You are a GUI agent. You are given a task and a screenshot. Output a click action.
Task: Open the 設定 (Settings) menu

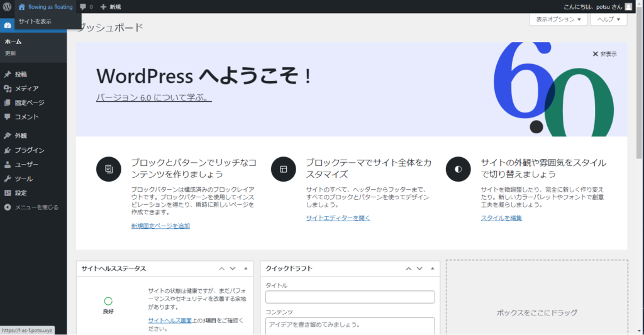(21, 193)
